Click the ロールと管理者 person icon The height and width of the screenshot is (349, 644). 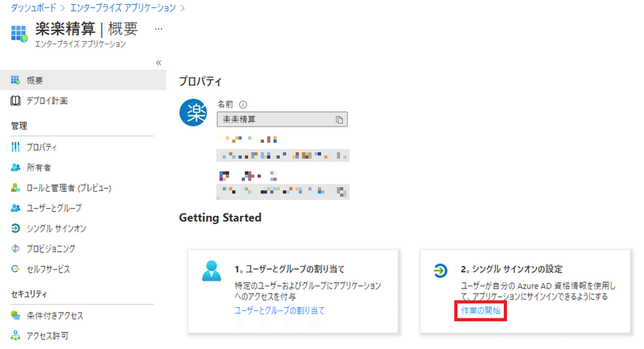pos(15,188)
